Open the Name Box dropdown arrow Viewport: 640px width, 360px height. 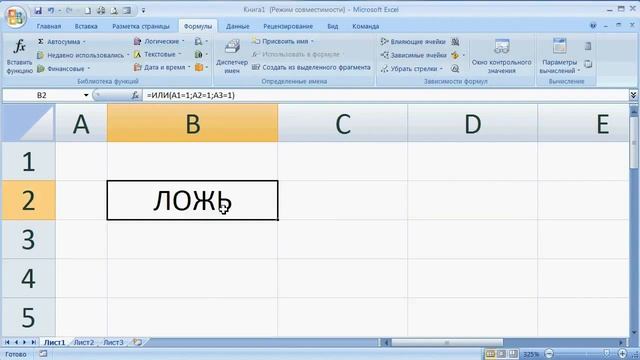point(86,95)
